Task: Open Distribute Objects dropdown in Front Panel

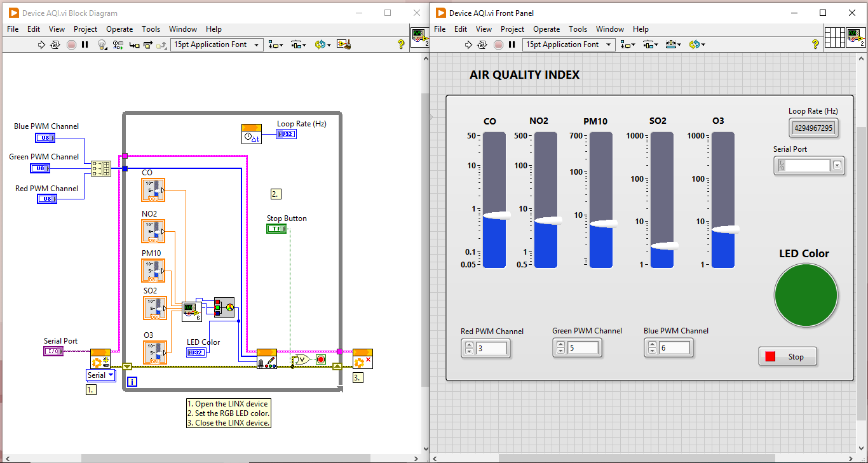Action: (650, 44)
